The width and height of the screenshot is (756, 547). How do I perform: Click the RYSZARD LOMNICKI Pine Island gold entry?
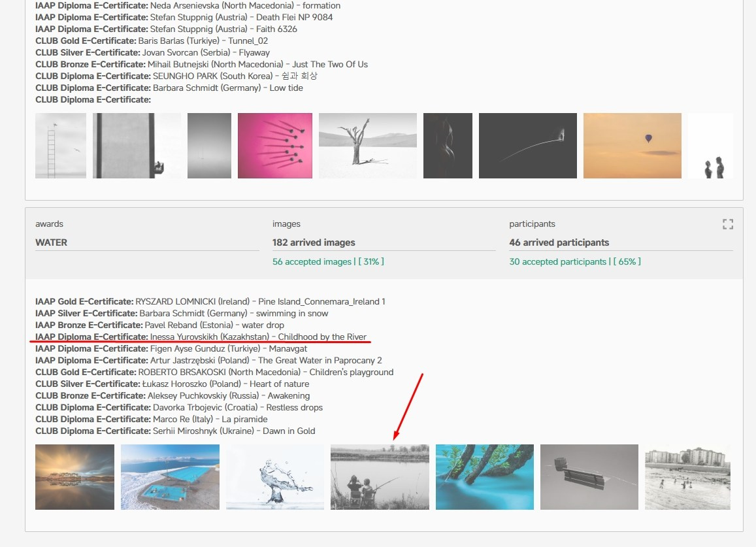click(x=210, y=301)
